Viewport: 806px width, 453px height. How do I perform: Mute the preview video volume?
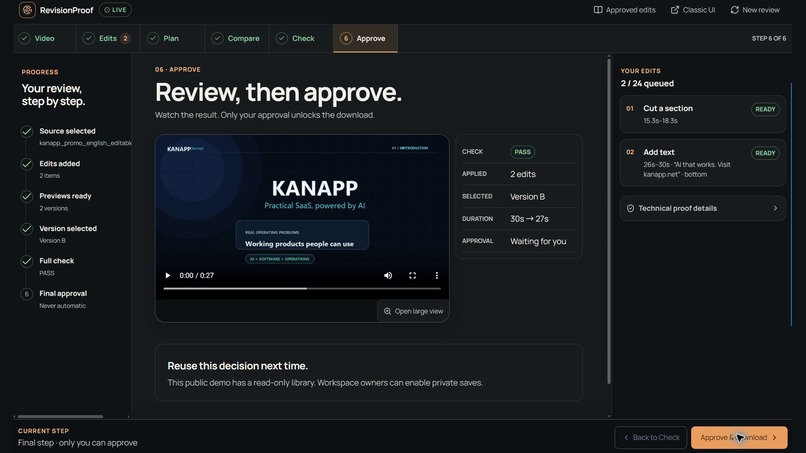[388, 276]
